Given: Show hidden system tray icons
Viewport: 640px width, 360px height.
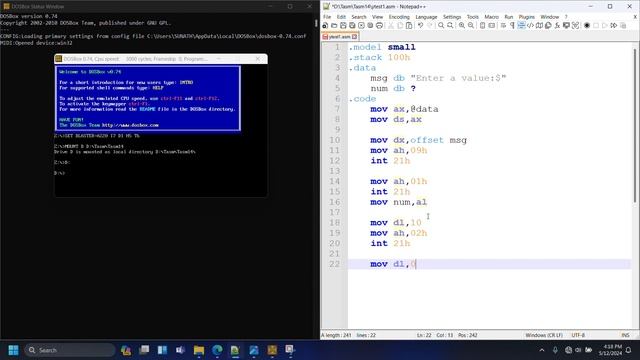Looking at the screenshot, I should point(542,350).
